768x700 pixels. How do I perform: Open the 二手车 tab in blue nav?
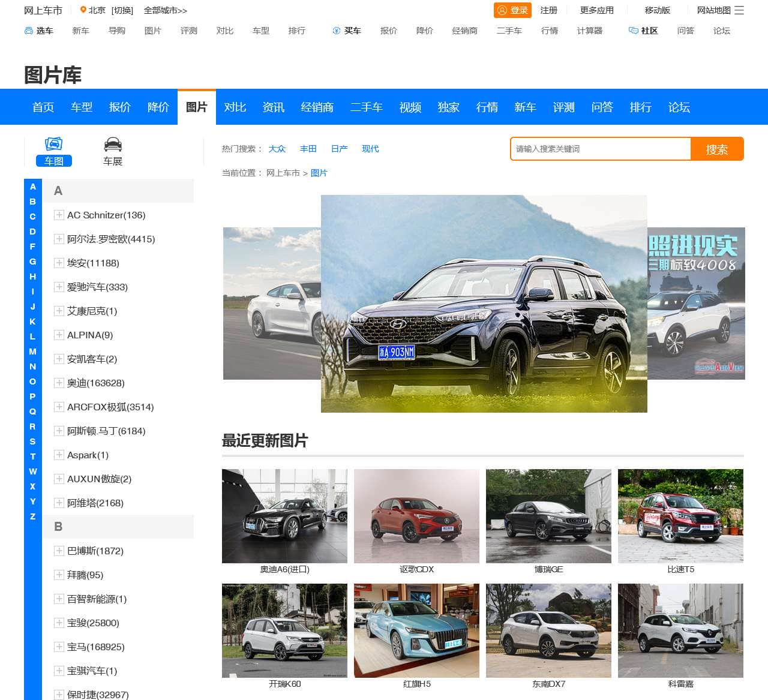pyautogui.click(x=367, y=107)
